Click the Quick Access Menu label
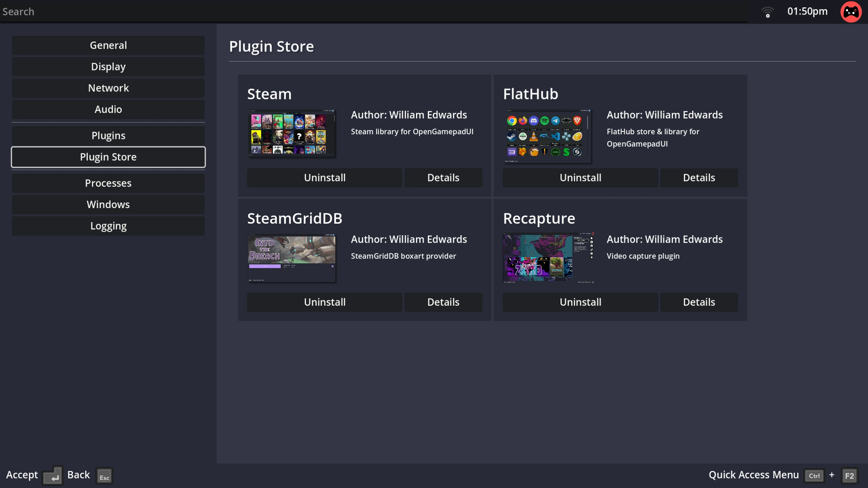Screen dimensions: 868x488 753,475
